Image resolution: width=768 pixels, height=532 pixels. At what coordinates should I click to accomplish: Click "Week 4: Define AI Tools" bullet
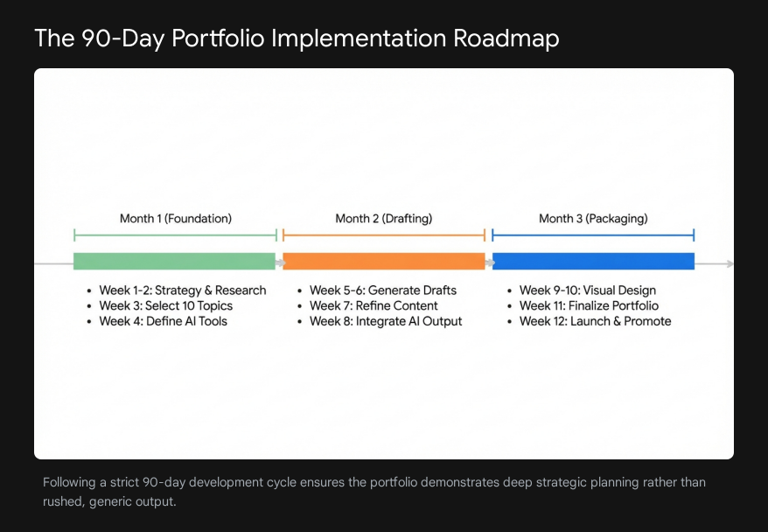coord(163,321)
